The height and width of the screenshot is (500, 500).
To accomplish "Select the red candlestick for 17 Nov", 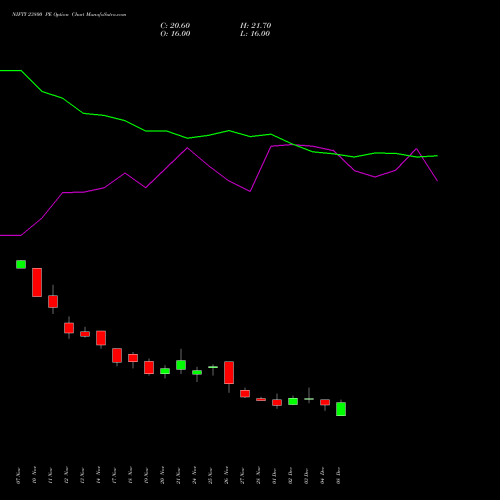I will (117, 355).
